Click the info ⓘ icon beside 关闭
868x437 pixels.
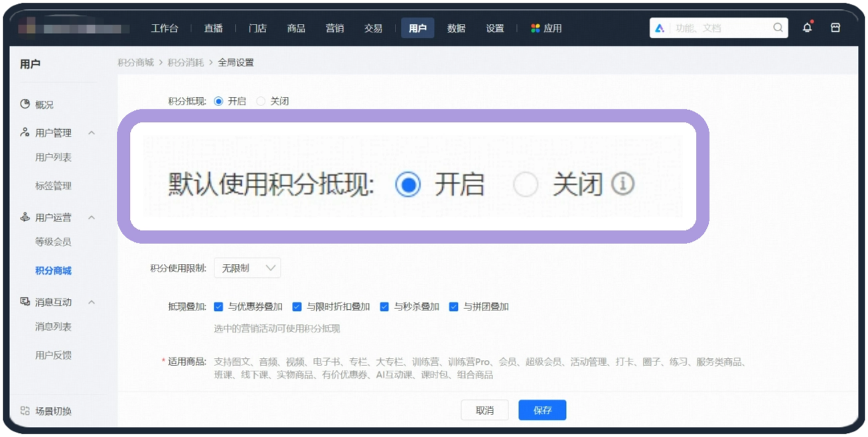622,185
